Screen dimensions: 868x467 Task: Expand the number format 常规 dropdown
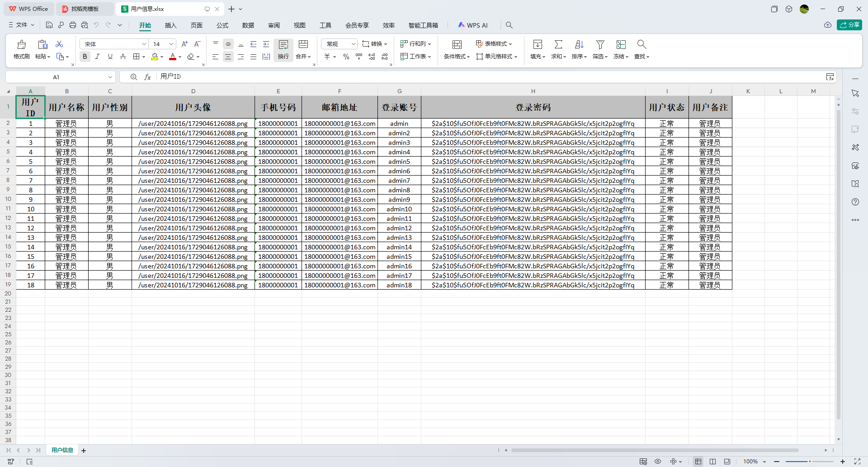353,44
